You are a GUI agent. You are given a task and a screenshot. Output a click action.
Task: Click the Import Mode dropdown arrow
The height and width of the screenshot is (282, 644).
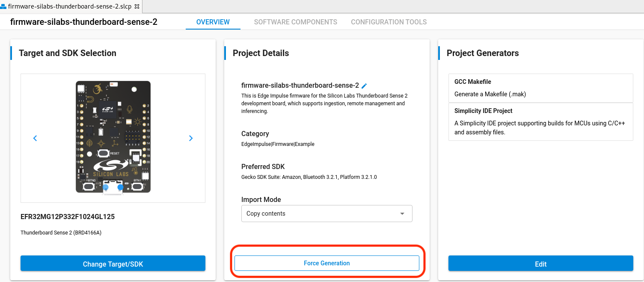(402, 214)
